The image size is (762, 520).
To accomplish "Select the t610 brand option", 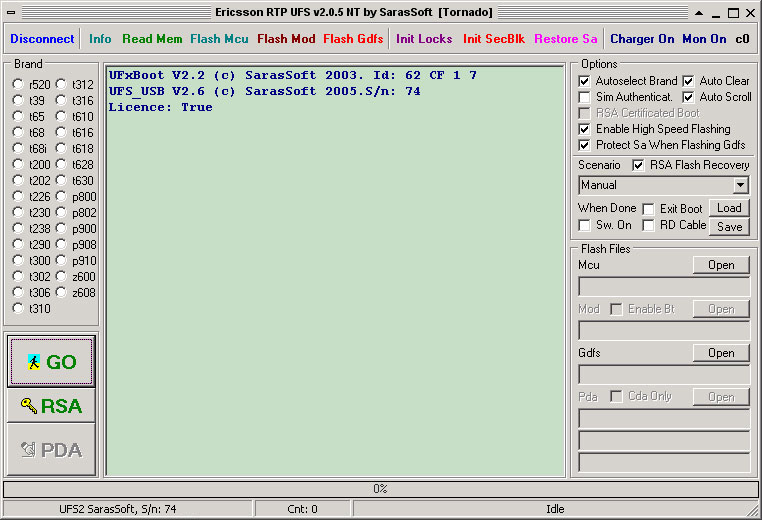I will tap(61, 116).
